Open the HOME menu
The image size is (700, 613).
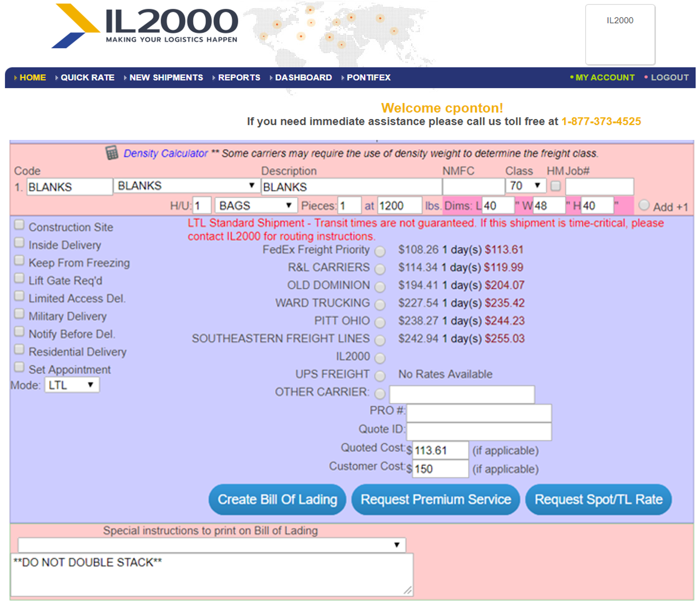33,78
